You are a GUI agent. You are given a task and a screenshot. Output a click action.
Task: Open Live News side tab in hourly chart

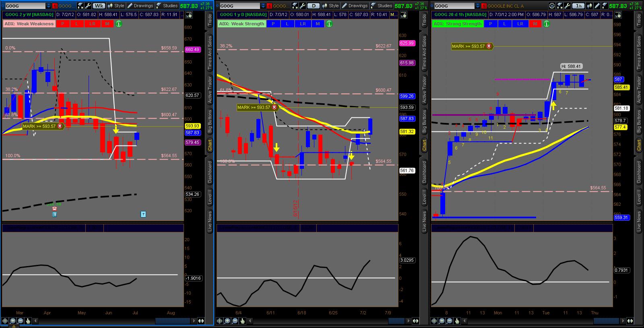[x=639, y=221]
